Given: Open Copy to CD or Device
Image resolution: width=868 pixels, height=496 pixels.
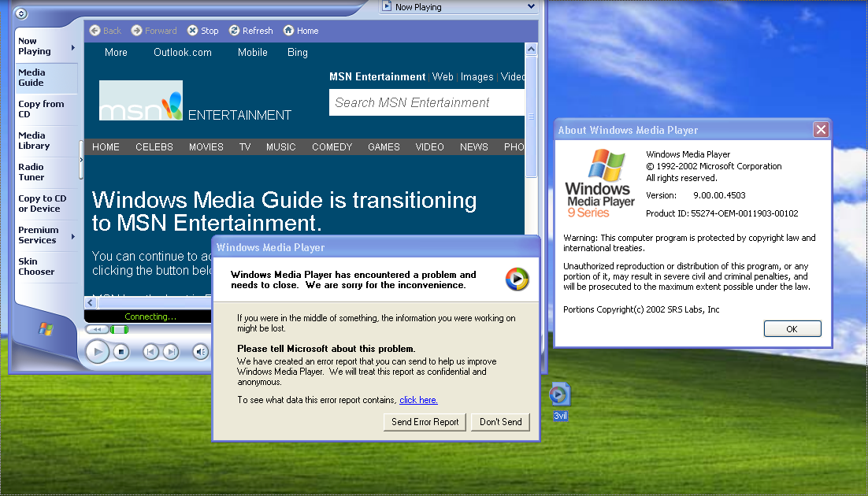Looking at the screenshot, I should pyautogui.click(x=46, y=204).
